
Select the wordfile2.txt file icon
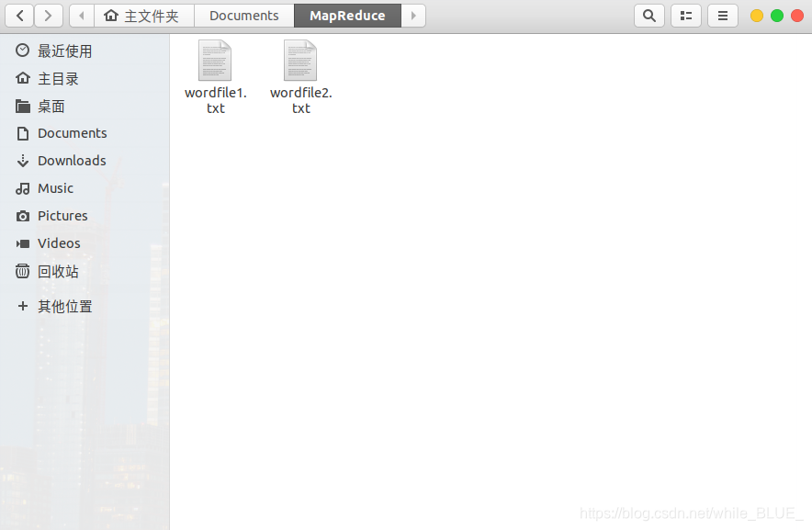[x=300, y=60]
